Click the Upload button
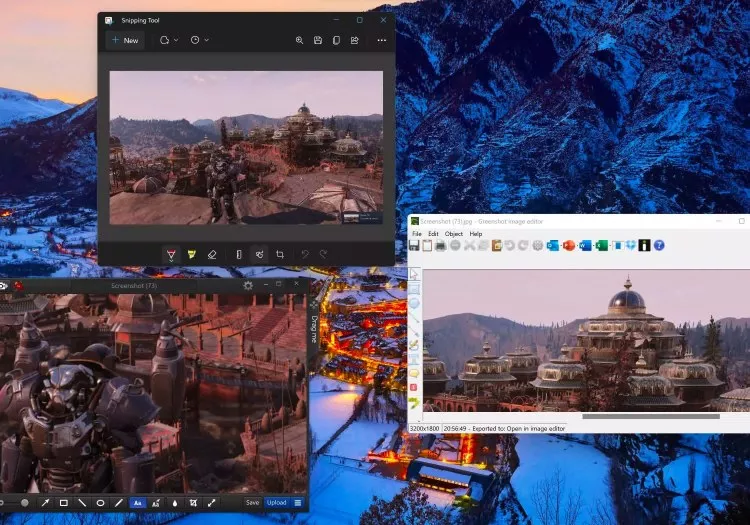 coord(276,502)
